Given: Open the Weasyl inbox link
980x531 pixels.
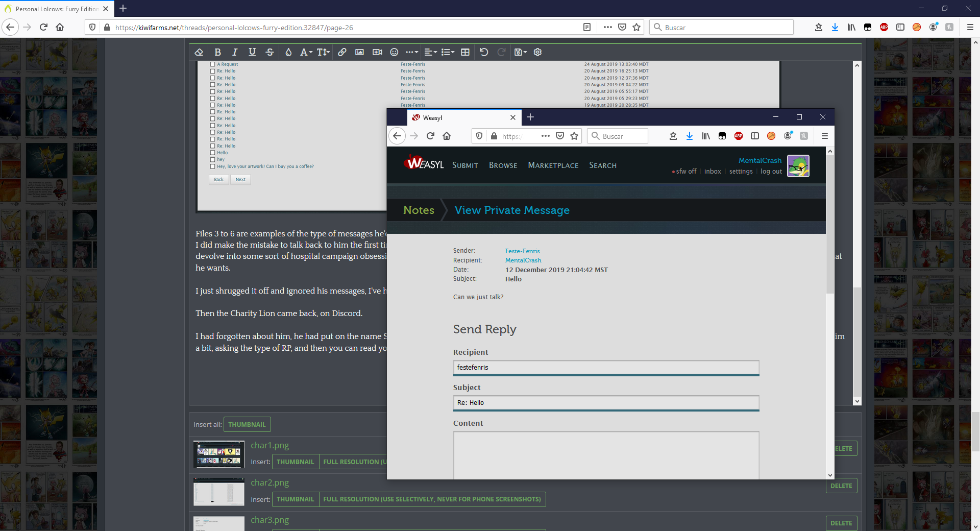Looking at the screenshot, I should click(x=713, y=172).
